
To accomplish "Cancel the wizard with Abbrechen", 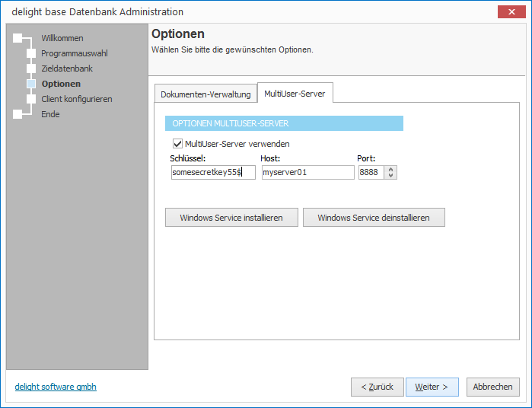I will click(x=492, y=387).
